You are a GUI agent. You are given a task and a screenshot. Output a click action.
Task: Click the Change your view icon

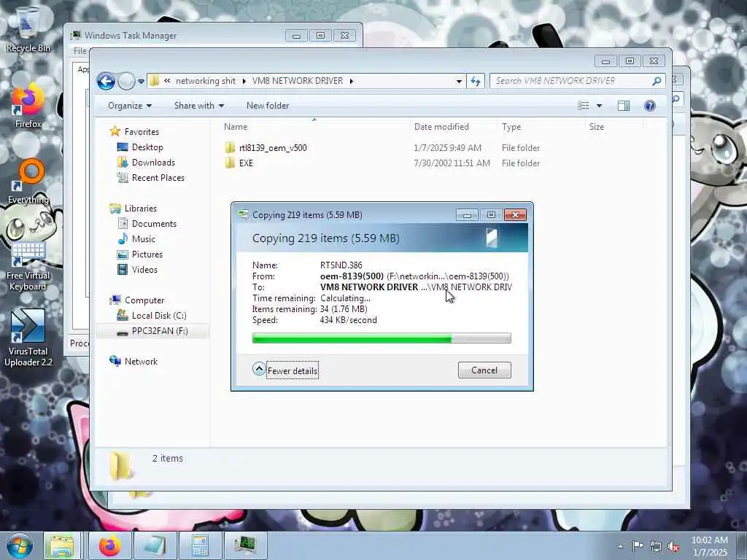(x=584, y=106)
